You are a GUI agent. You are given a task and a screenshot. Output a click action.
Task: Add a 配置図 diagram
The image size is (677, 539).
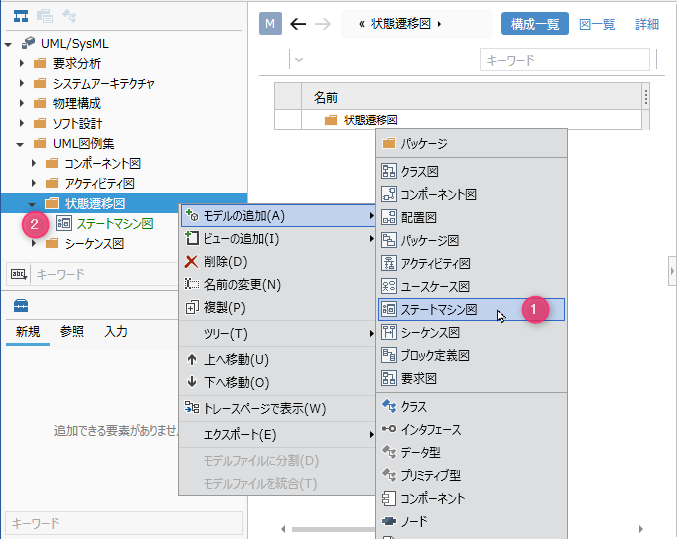pyautogui.click(x=471, y=217)
